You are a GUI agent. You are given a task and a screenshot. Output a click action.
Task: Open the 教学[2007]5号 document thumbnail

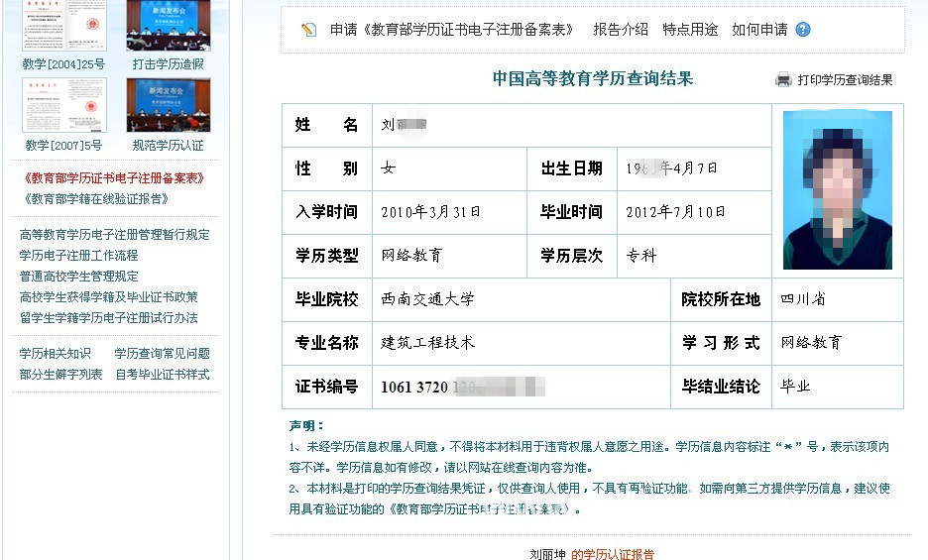click(x=63, y=105)
